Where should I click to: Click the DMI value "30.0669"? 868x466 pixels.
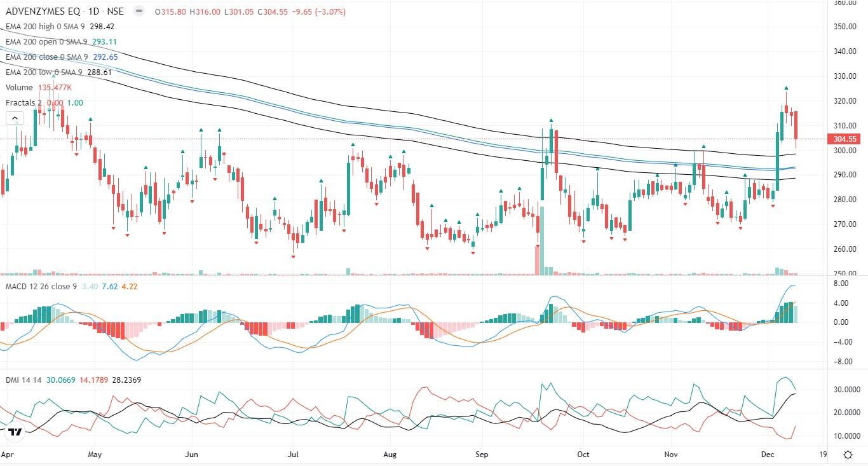pos(61,380)
